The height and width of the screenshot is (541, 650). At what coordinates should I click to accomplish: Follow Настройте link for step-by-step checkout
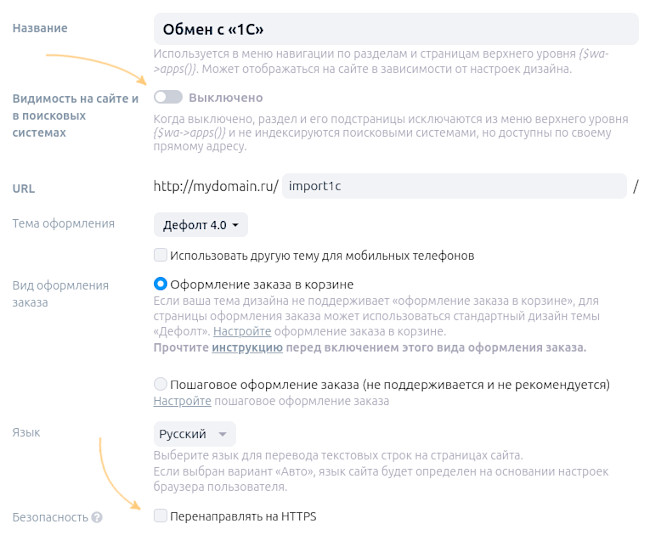click(x=182, y=401)
